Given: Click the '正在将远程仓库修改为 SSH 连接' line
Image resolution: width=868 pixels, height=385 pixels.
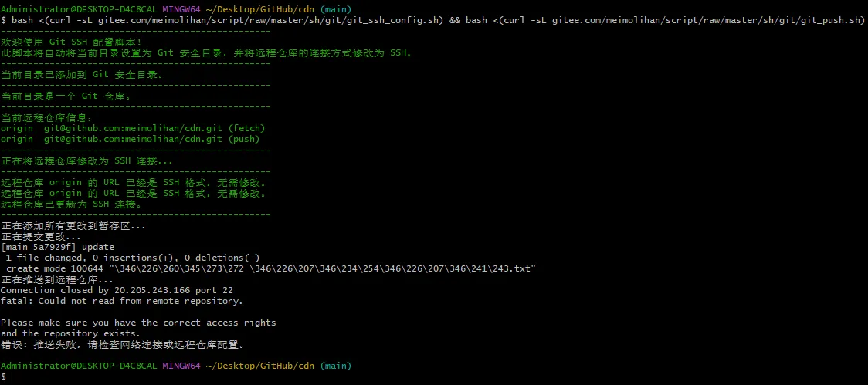Looking at the screenshot, I should point(86,161).
